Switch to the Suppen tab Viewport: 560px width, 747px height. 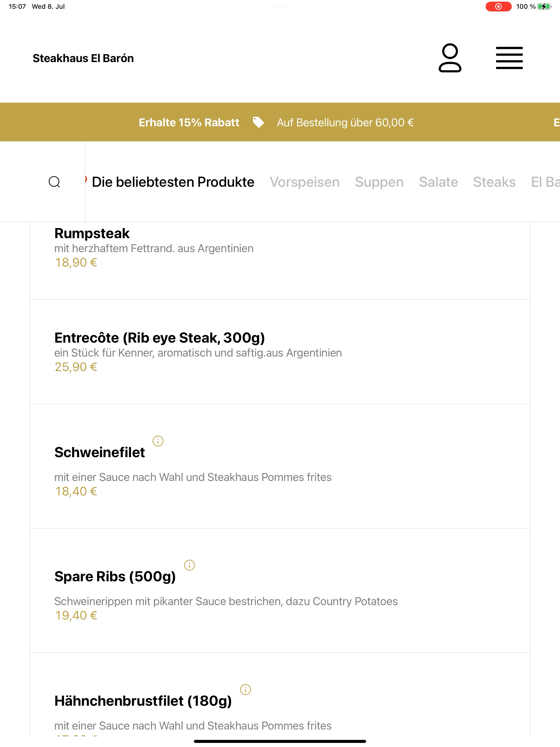[x=379, y=182]
